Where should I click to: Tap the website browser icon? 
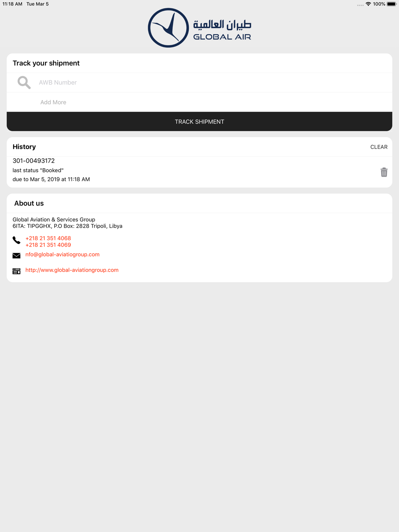tap(16, 271)
